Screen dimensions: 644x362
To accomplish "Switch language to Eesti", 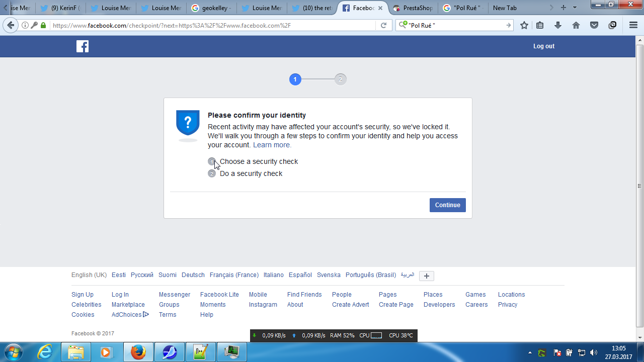I will point(119,275).
